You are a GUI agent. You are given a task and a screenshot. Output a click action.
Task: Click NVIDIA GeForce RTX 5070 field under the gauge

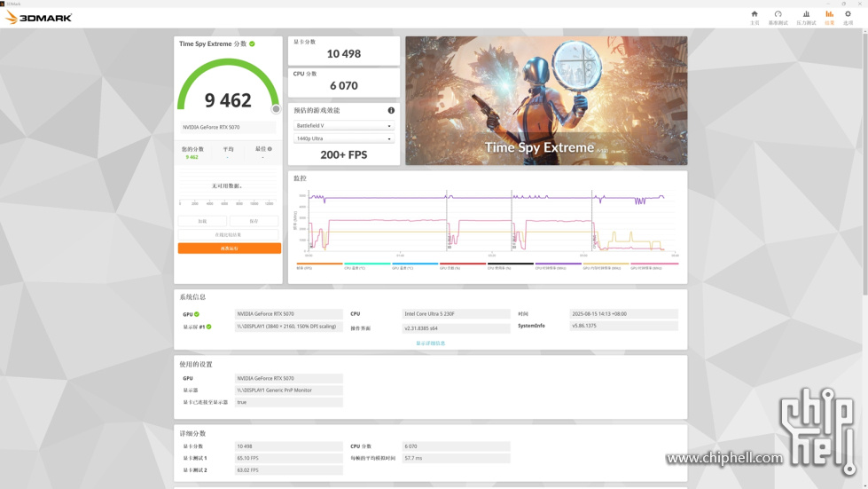click(228, 128)
